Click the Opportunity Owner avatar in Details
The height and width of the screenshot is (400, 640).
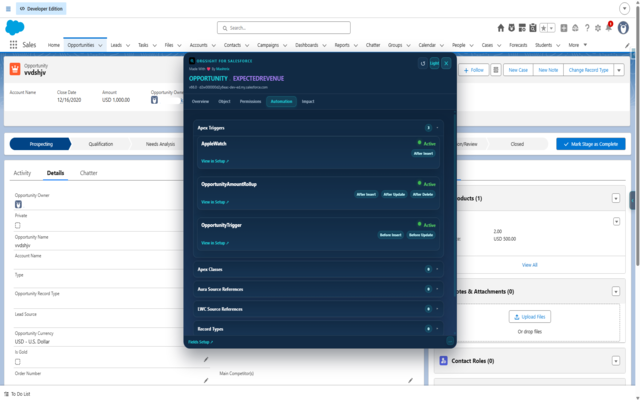18,204
